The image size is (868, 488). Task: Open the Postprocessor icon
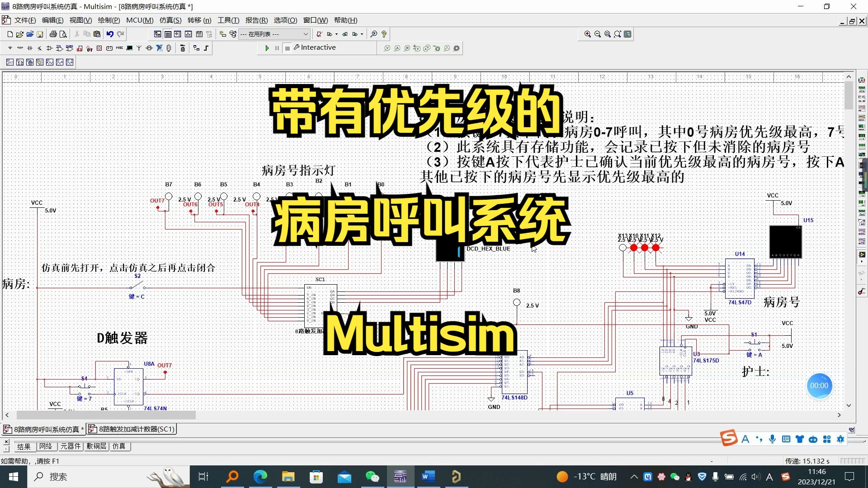[x=199, y=34]
